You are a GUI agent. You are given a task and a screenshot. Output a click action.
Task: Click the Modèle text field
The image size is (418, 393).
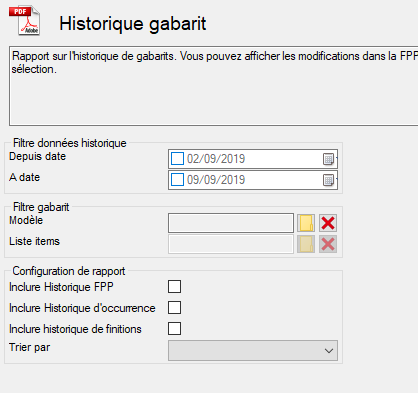[231, 223]
